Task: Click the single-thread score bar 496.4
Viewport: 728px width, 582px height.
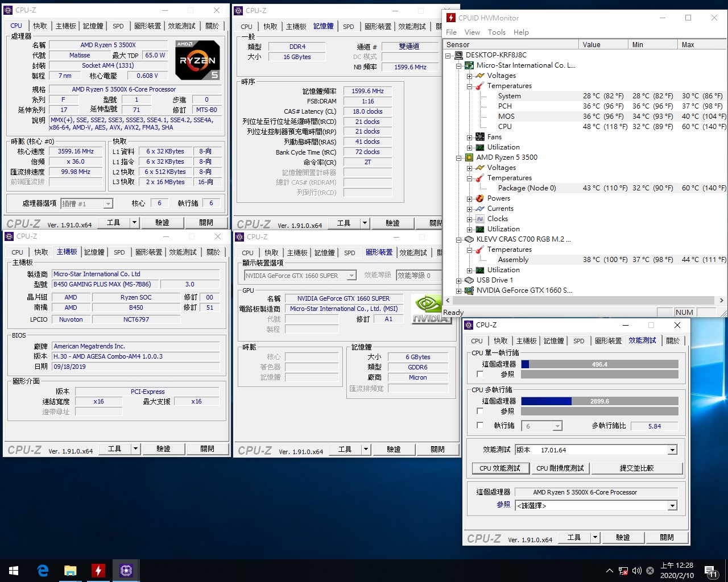Action: [599, 364]
